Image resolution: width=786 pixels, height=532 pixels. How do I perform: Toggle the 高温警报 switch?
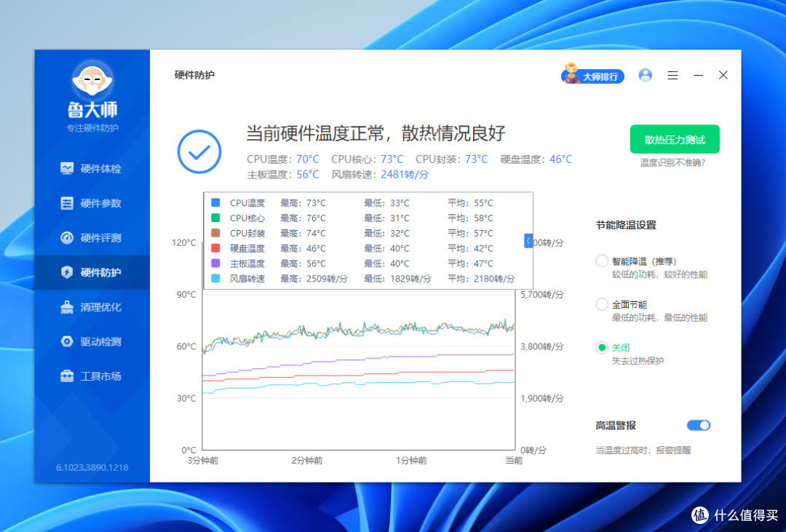tap(698, 425)
